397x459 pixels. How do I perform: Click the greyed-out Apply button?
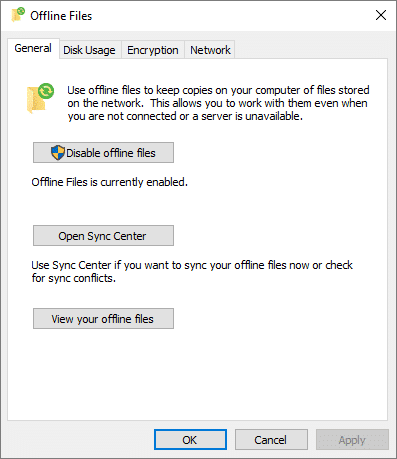point(352,440)
